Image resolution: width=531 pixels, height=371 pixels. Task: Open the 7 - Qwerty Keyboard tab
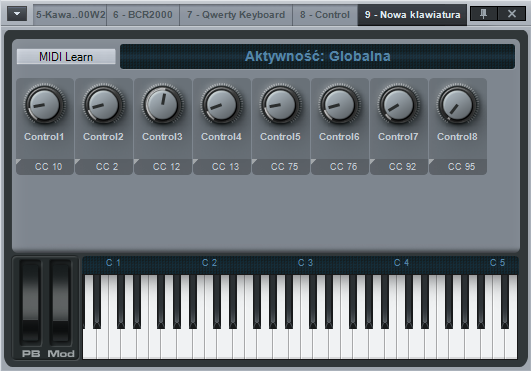point(236,15)
